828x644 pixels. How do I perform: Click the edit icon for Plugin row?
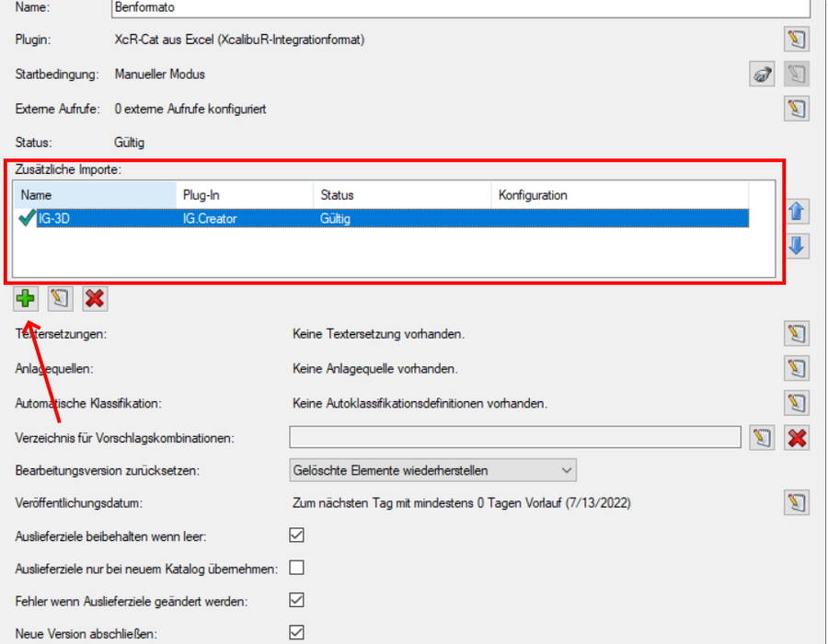(x=797, y=39)
